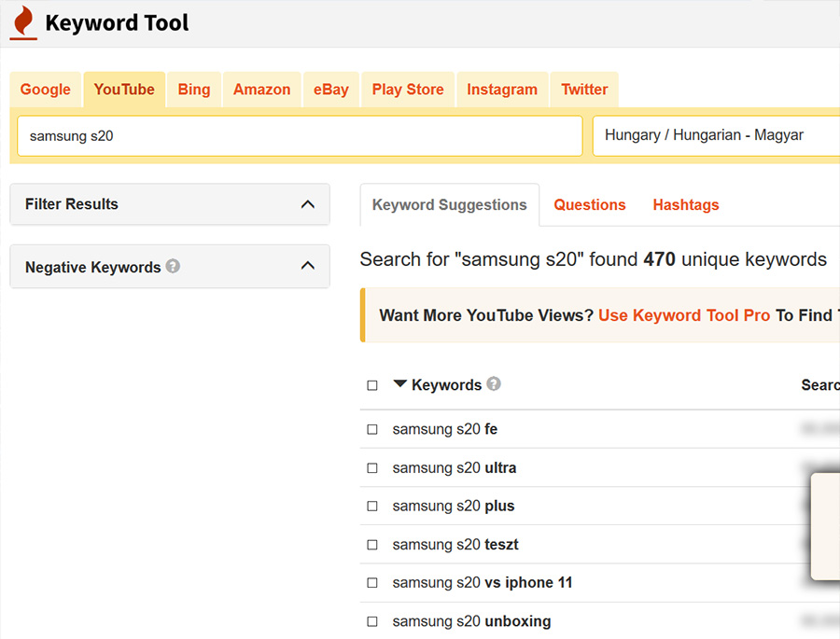Check the box for samsung s20 teszt
Image resolution: width=840 pixels, height=639 pixels.
coord(372,545)
